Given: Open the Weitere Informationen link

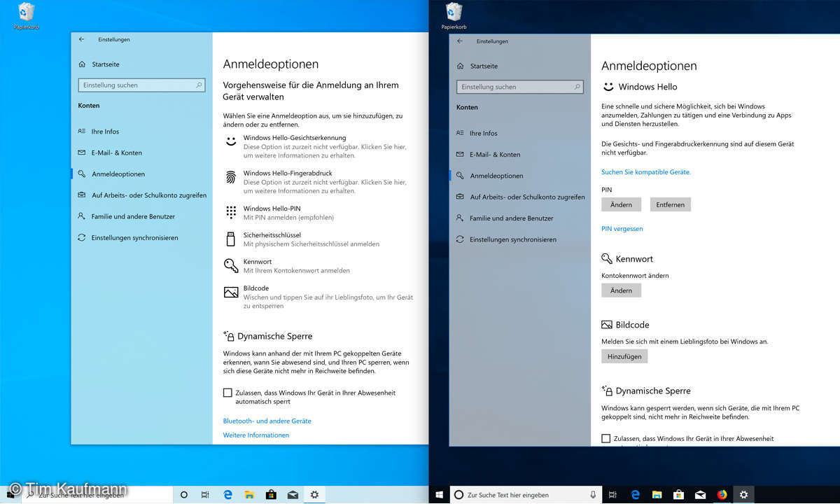Looking at the screenshot, I should tap(256, 435).
